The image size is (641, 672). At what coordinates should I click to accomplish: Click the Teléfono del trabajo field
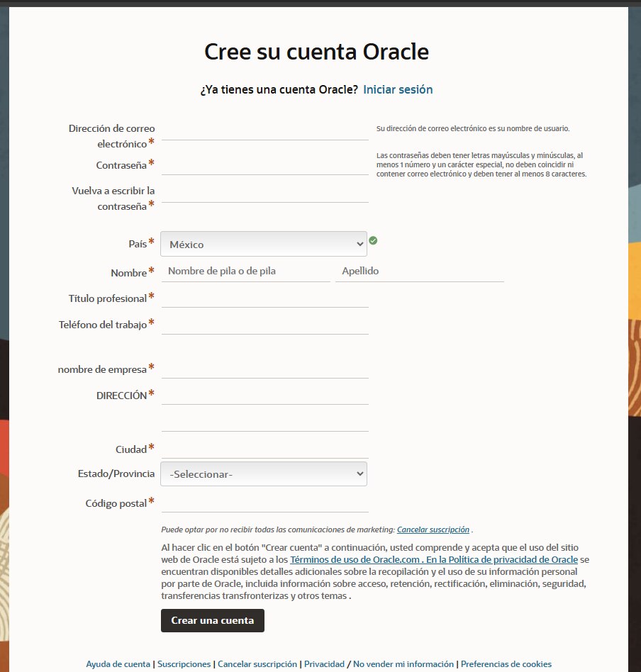264,325
